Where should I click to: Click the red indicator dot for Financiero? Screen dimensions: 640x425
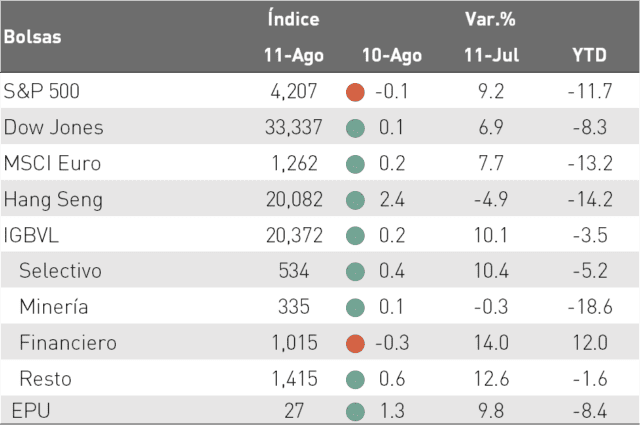355,343
